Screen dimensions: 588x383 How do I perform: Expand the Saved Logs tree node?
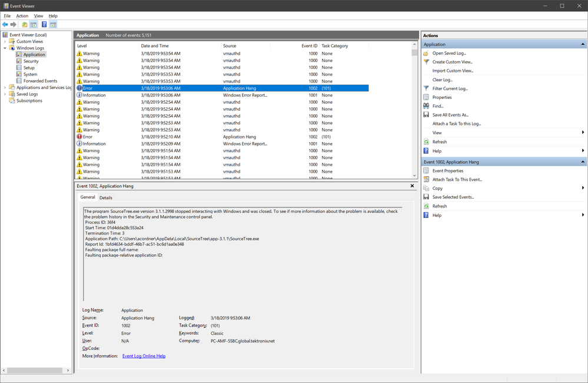point(5,94)
